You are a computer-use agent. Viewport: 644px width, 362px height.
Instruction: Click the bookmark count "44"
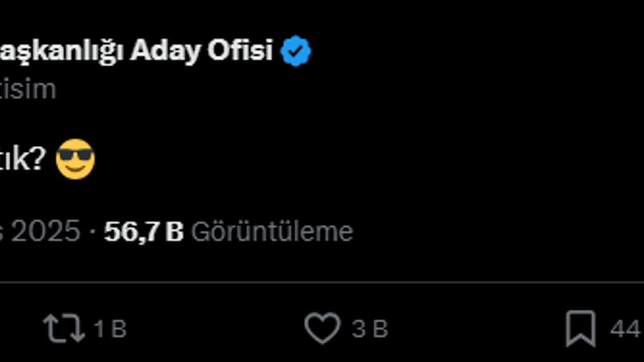(x=625, y=329)
